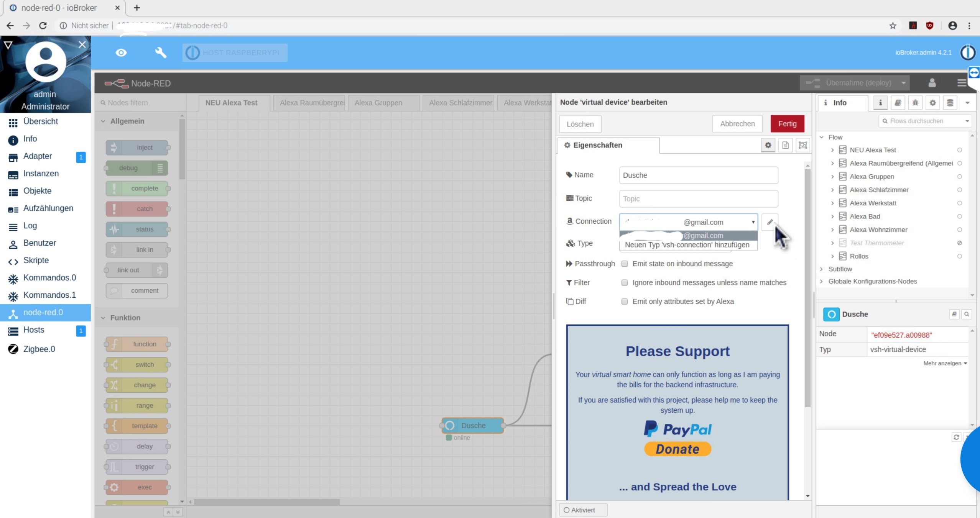Open the Connection dropdown

(x=688, y=222)
